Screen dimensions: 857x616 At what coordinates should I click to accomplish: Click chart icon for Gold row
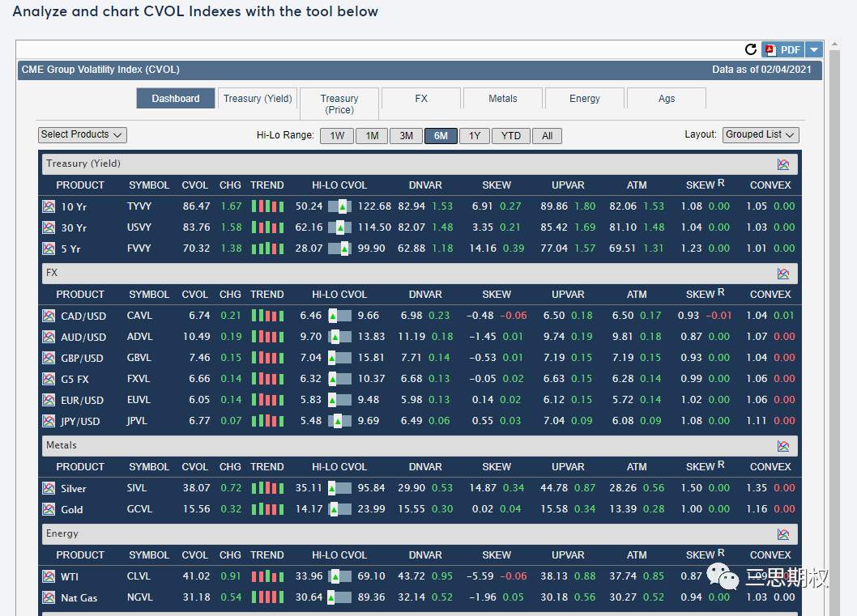tap(49, 509)
